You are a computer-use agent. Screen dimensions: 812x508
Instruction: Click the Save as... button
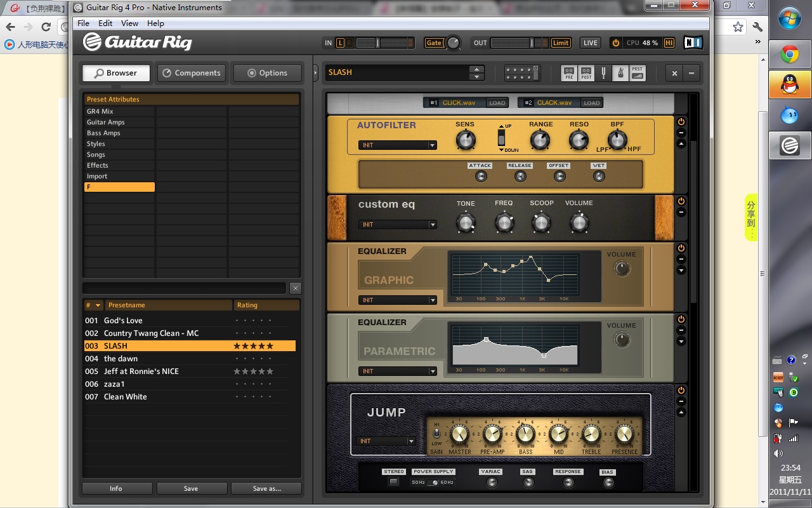pyautogui.click(x=266, y=488)
